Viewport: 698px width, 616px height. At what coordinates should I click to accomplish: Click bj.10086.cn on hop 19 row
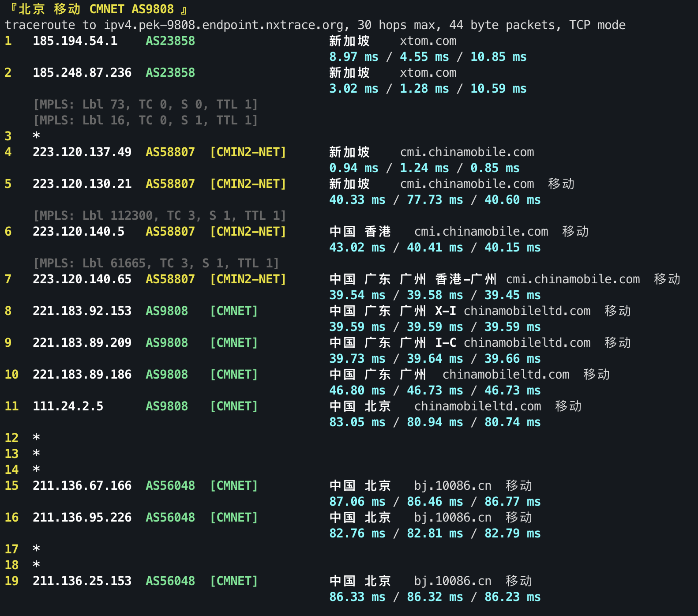(453, 581)
